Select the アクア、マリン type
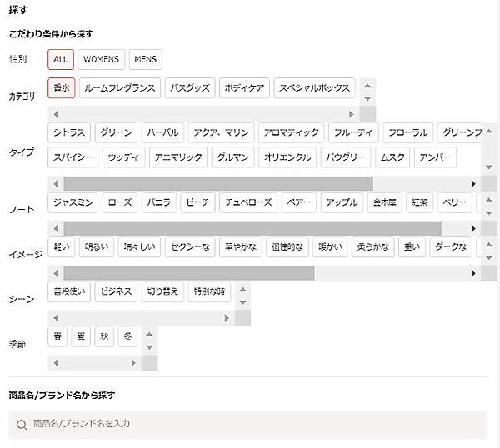The height and width of the screenshot is (448, 500). (x=221, y=132)
